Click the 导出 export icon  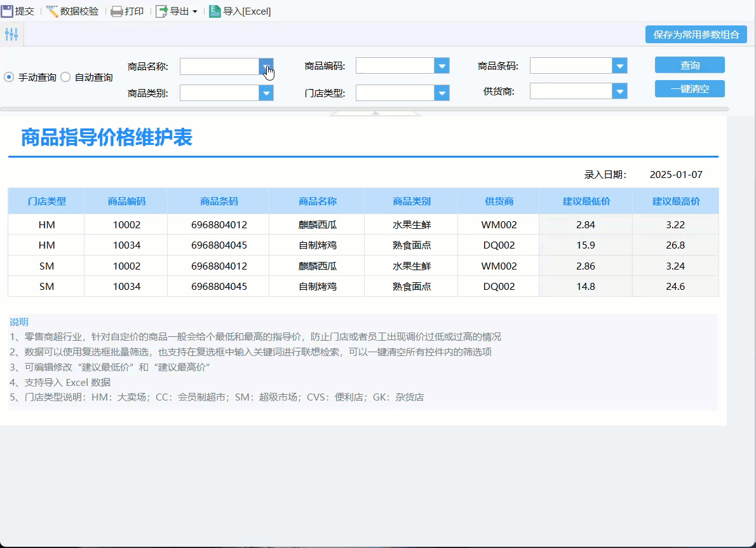click(x=161, y=11)
